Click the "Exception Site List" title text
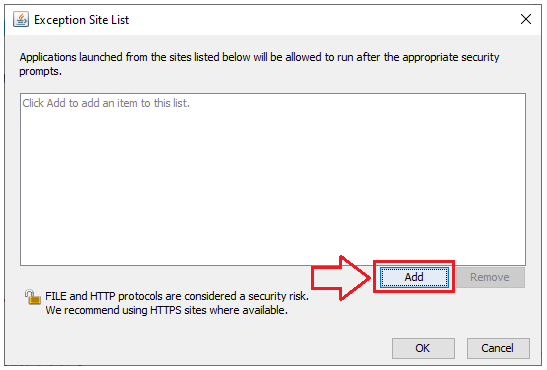This screenshot has height=370, width=547. coord(82,20)
